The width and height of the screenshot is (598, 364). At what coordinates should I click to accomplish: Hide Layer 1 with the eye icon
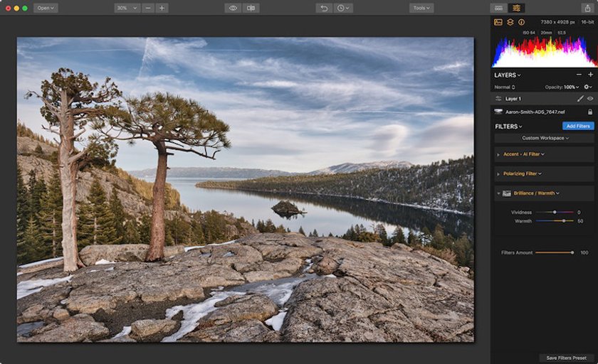[x=590, y=99]
